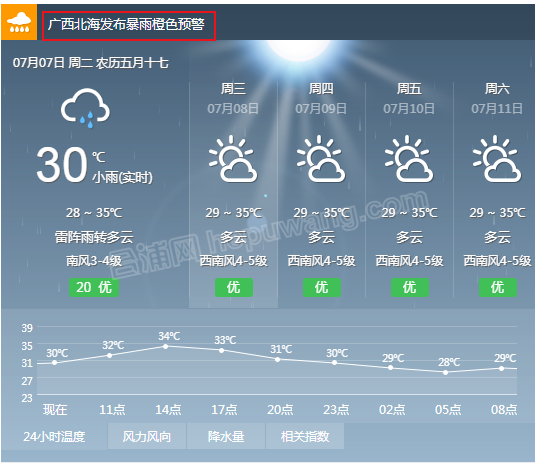Click the 30℃ point at 23点

(x=334, y=363)
